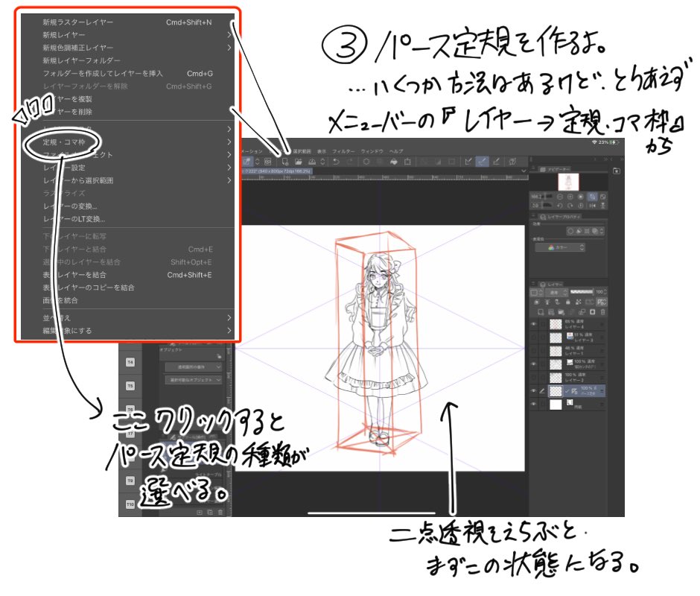
Task: Flip canvas horizontally in the Navigator
Action: coord(593,206)
